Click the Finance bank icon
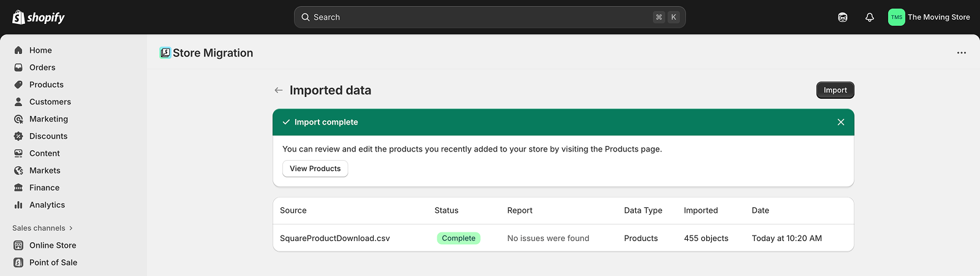 [18, 188]
